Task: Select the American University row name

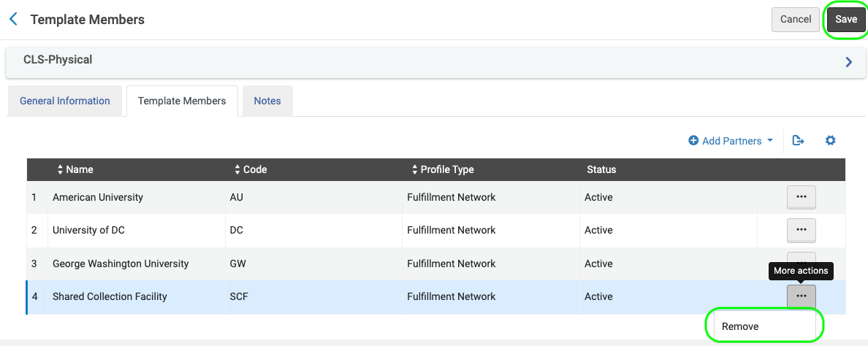Action: click(x=98, y=197)
